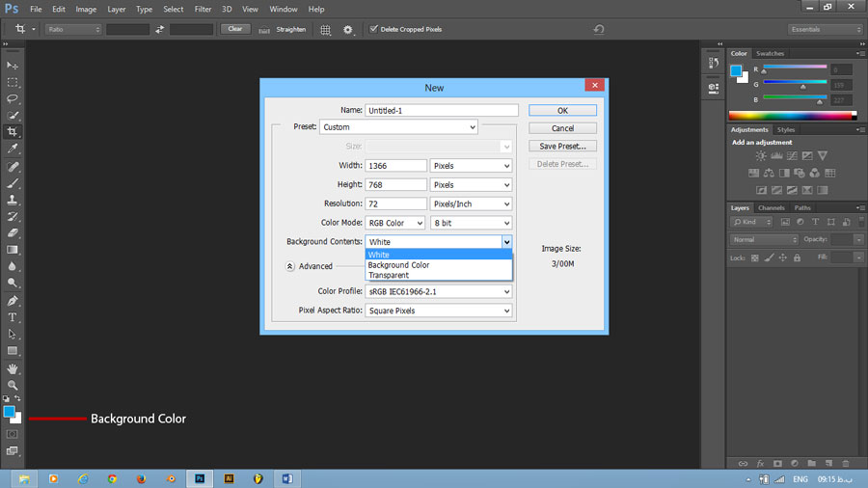The width and height of the screenshot is (868, 488).
Task: Select the Quick Selection tool
Action: [x=13, y=115]
